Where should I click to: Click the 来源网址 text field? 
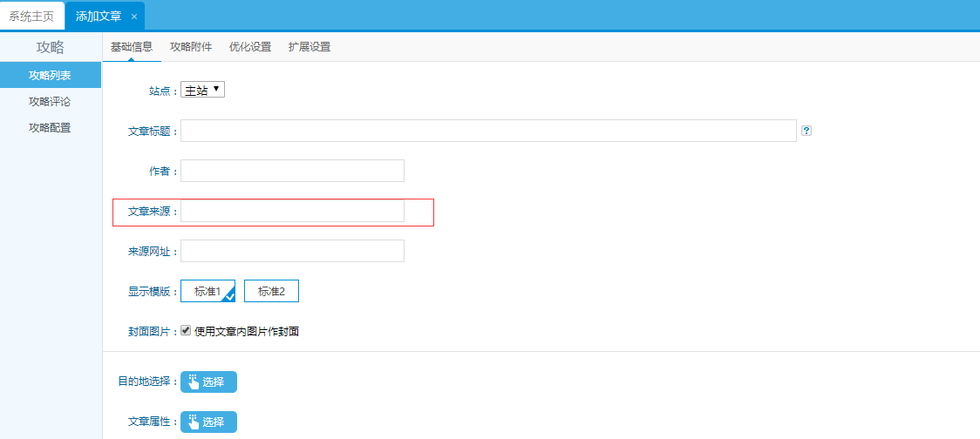coord(292,251)
